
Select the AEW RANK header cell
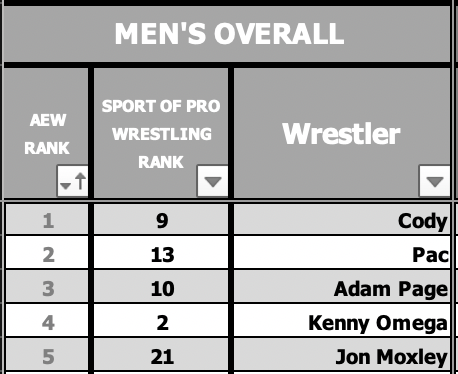[46, 133]
